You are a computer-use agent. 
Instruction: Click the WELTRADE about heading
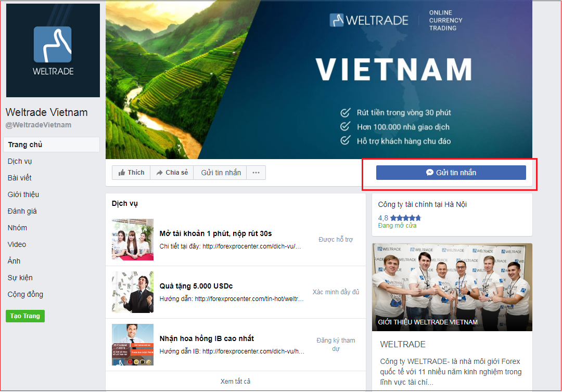(403, 344)
